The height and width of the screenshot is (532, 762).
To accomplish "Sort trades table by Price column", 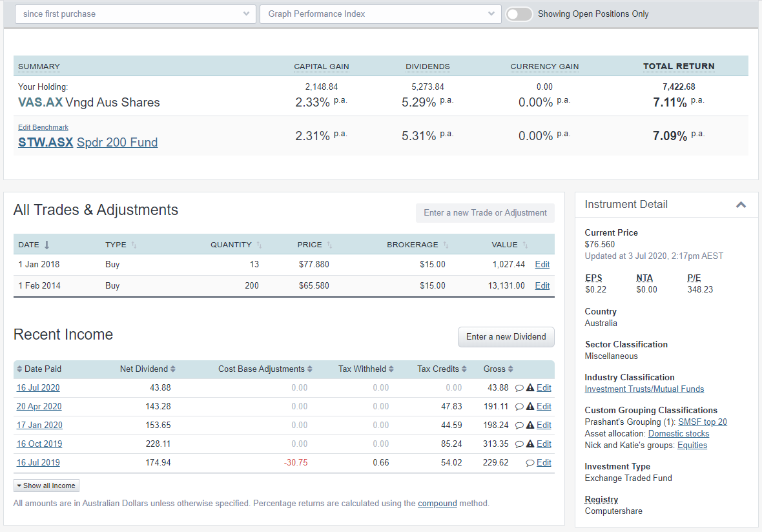I will tap(329, 245).
